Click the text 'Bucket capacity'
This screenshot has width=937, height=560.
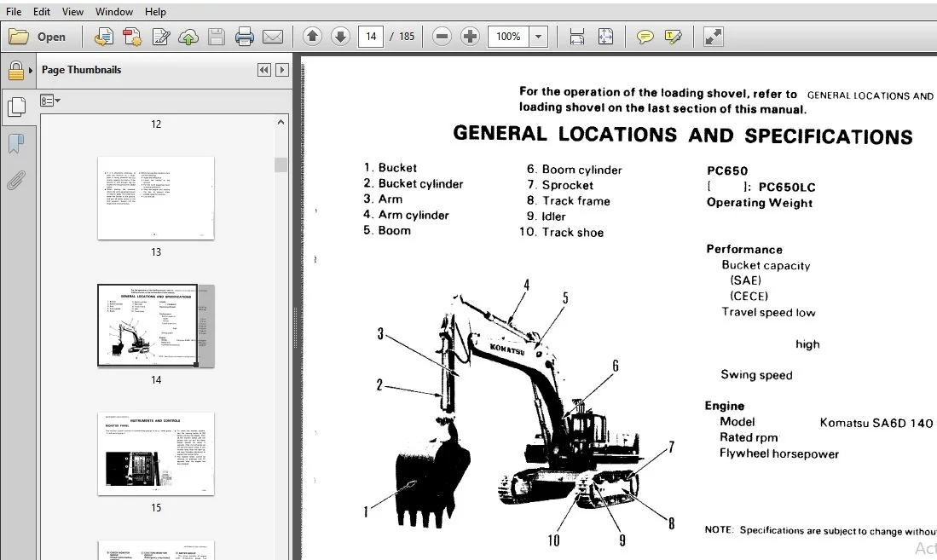point(766,265)
